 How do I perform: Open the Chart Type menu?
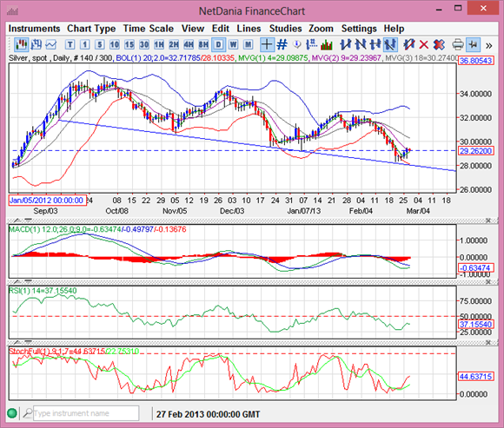91,29
